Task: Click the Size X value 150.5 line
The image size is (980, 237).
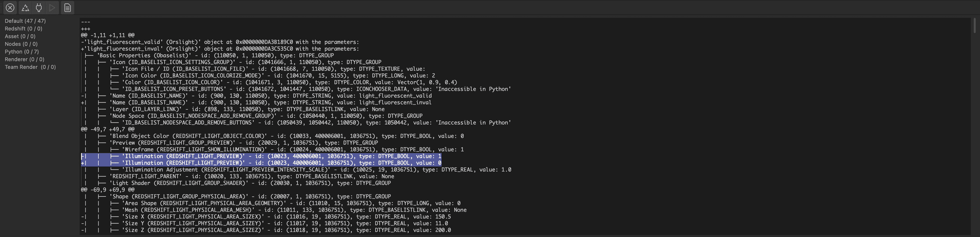Action: pos(266,217)
